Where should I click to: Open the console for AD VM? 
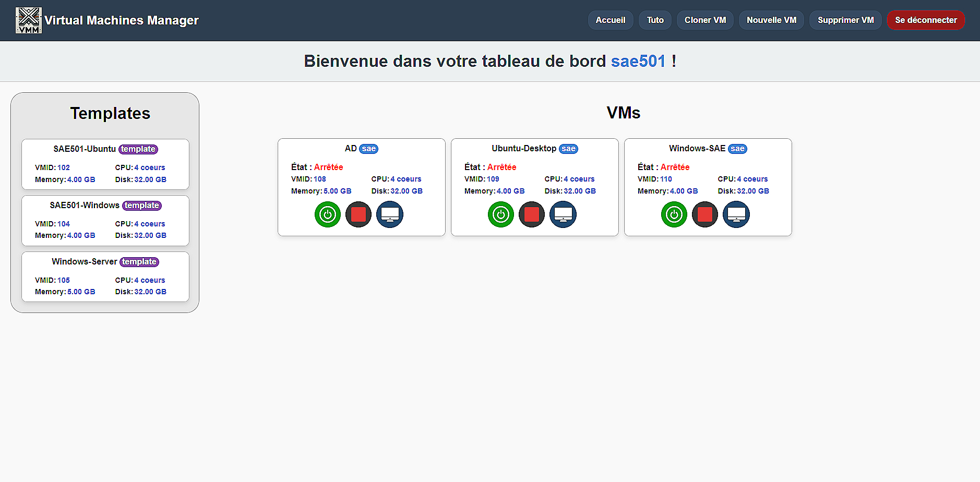pos(390,214)
